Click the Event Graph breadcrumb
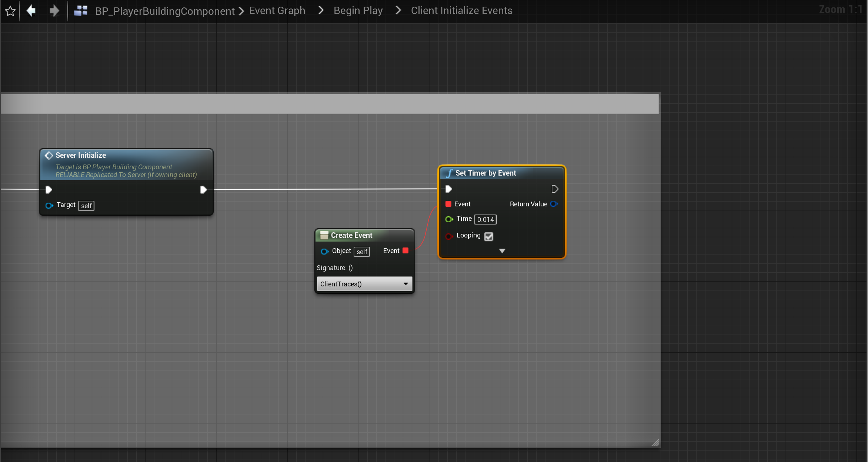 click(277, 11)
